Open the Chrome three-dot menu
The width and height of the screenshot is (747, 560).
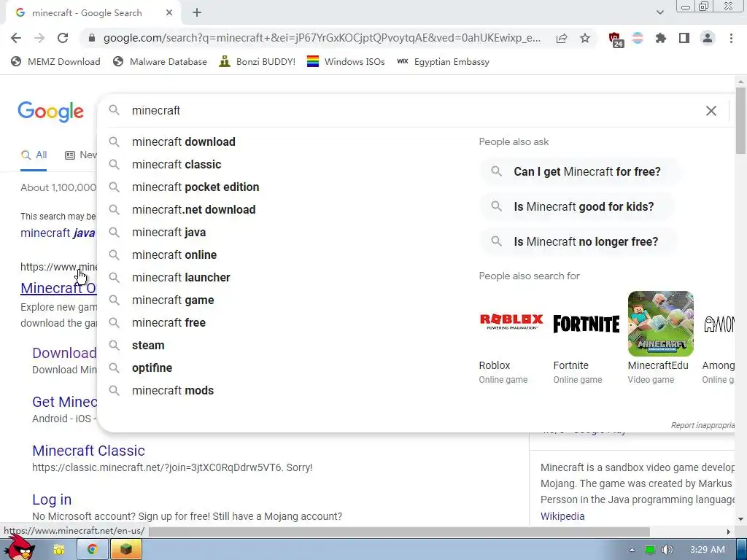[x=731, y=38]
